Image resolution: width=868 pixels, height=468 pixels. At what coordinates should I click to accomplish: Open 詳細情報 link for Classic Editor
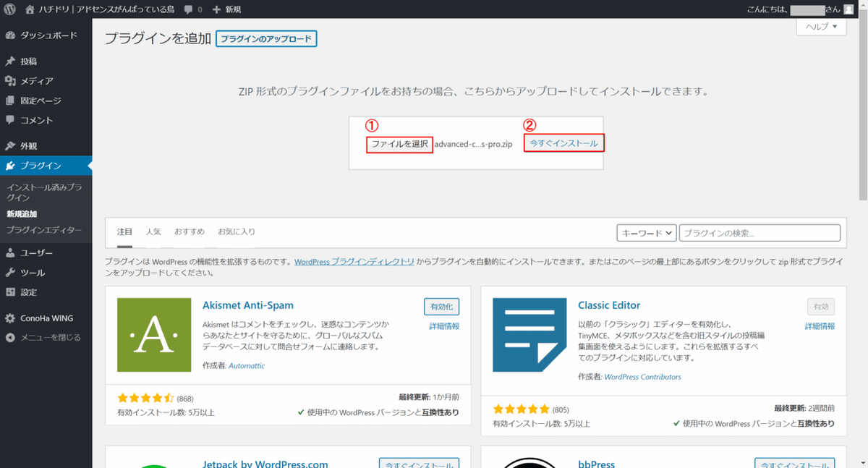(820, 326)
